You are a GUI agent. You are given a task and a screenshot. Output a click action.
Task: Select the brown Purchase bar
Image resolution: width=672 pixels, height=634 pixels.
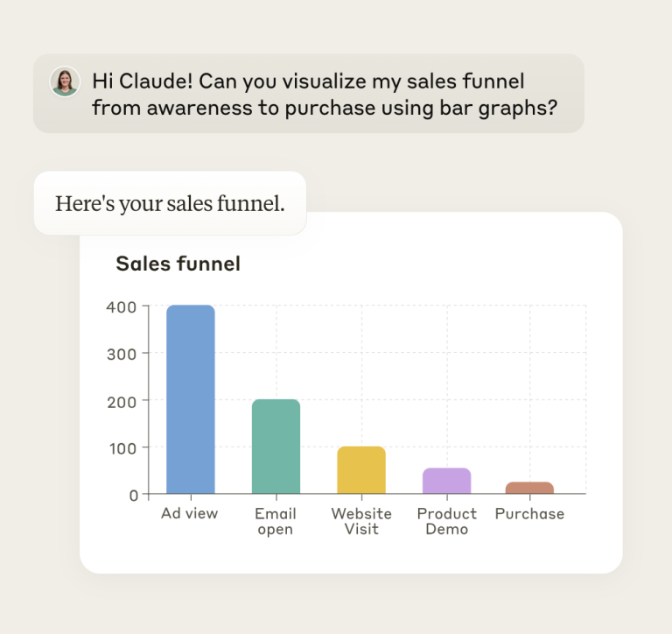coord(529,488)
